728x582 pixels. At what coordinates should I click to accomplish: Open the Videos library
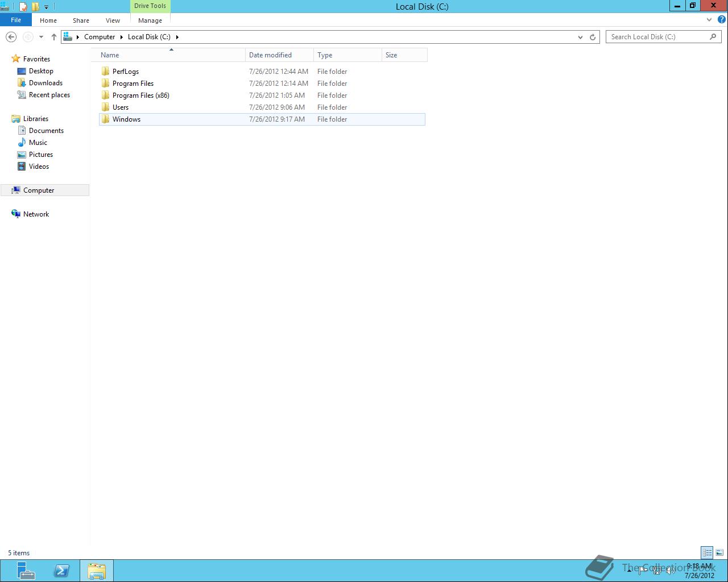tap(39, 167)
